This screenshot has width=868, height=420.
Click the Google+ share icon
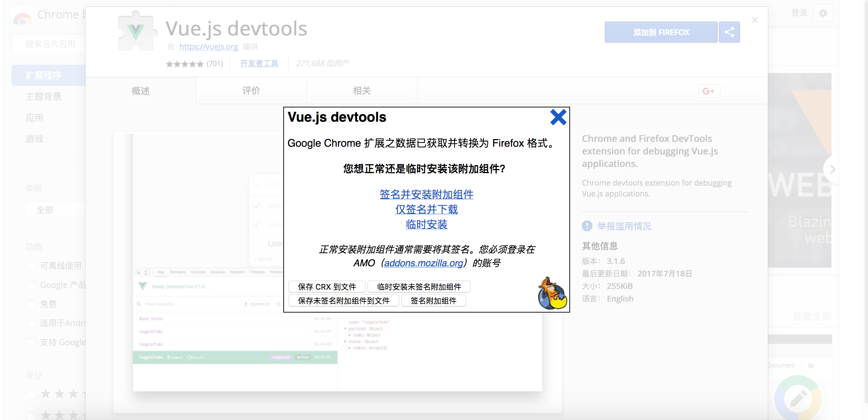pos(709,91)
